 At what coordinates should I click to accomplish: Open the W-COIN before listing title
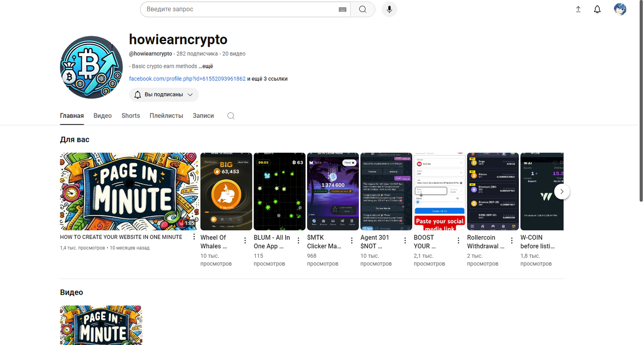tap(537, 242)
